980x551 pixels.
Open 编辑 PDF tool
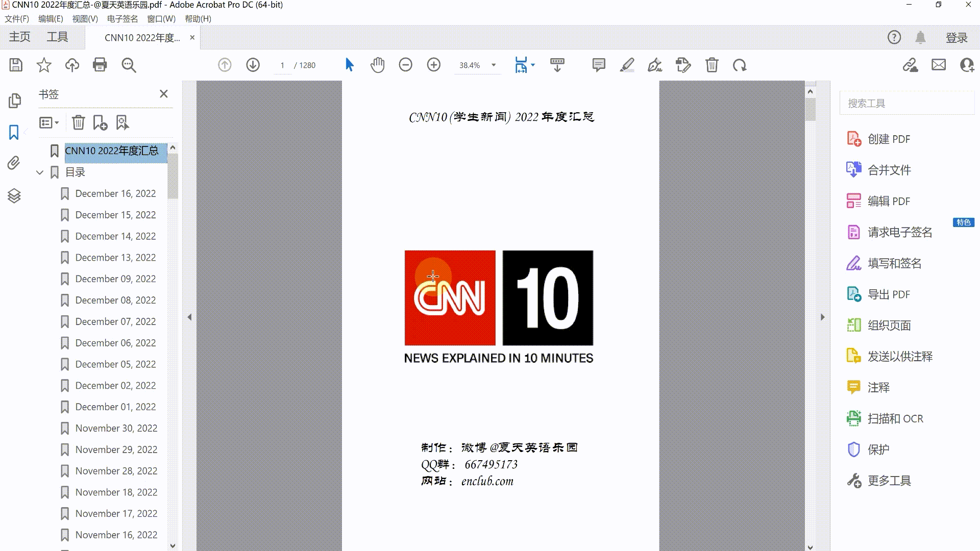point(878,201)
